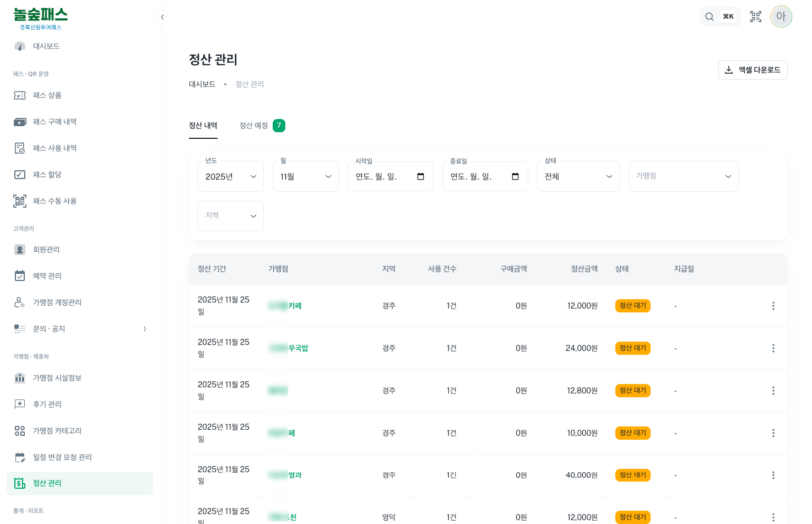Sort by the 정산금액 column header

pyautogui.click(x=584, y=269)
